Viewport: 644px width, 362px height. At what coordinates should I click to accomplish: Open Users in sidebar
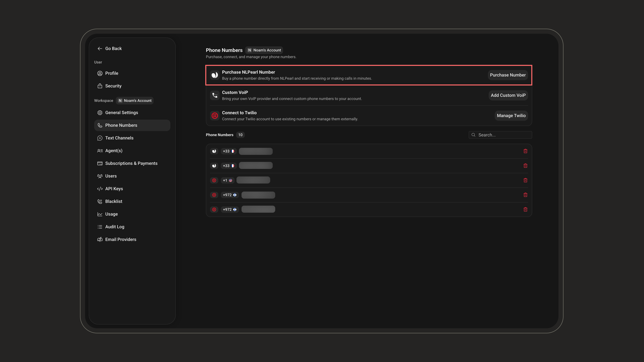pos(132,176)
